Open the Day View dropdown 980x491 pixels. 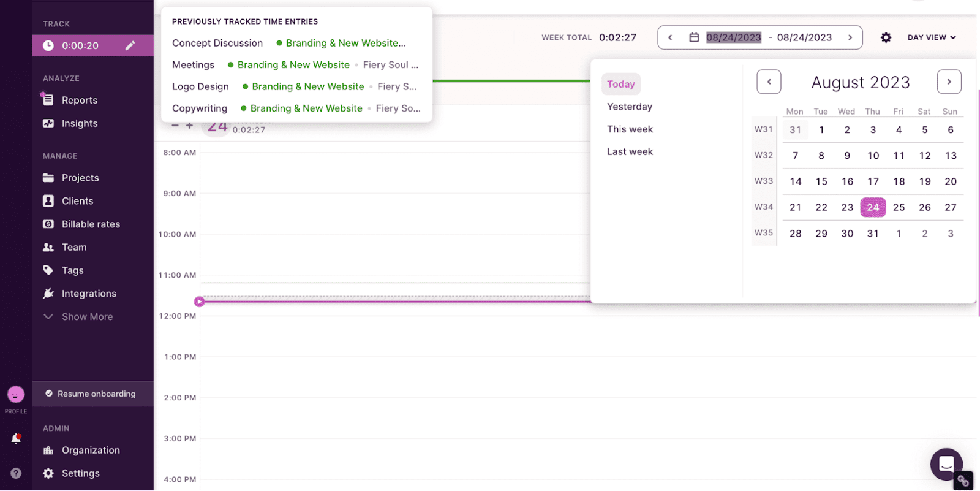coord(931,37)
